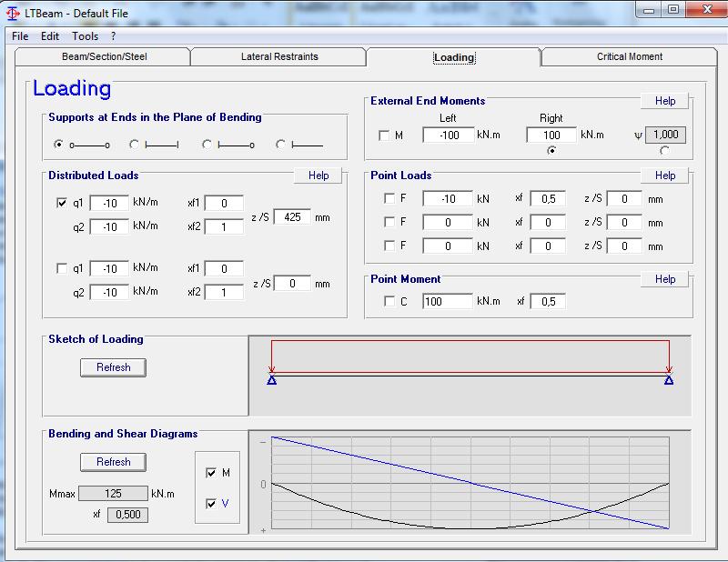This screenshot has height=562, width=728.
Task: Switch to the Critical Moment tab
Action: pyautogui.click(x=630, y=56)
